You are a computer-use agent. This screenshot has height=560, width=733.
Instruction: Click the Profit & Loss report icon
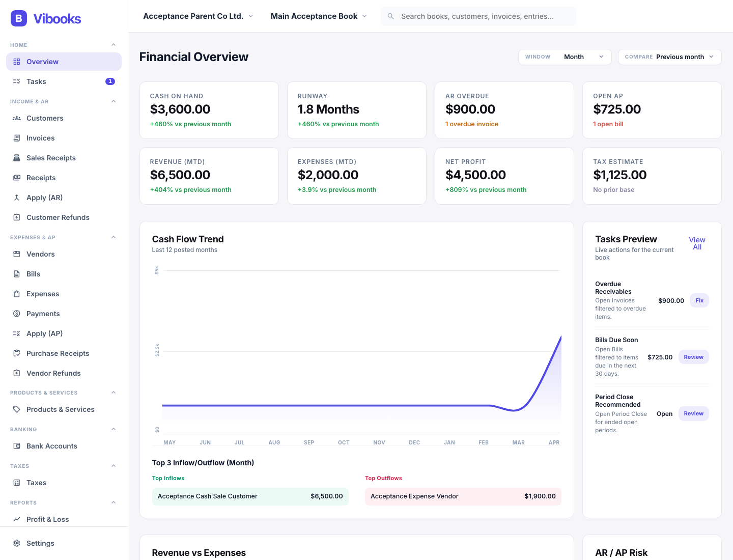coord(16,519)
